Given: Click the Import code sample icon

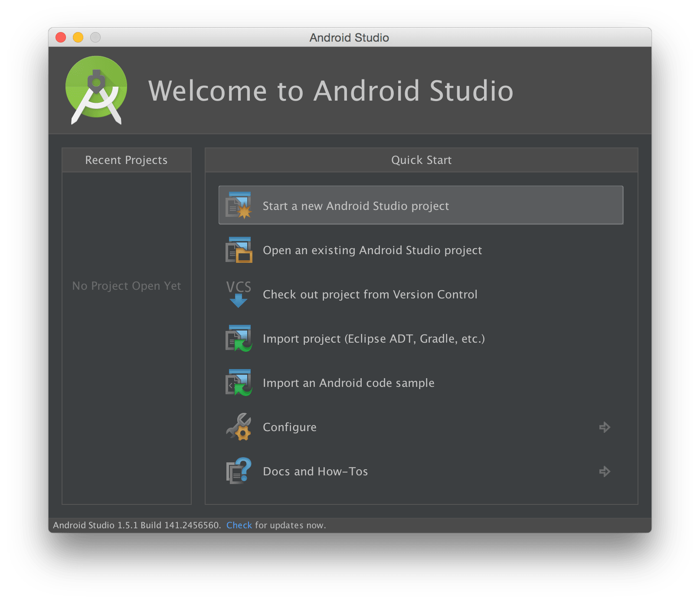Looking at the screenshot, I should tap(239, 383).
